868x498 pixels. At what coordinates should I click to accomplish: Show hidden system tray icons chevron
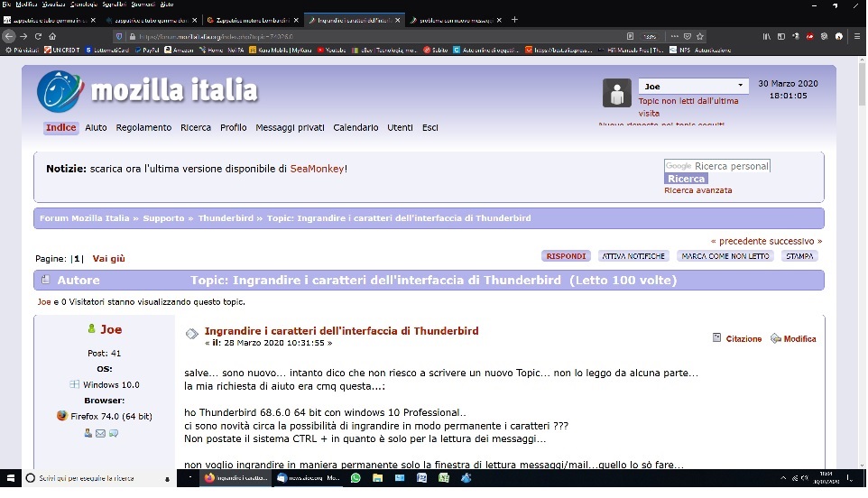783,478
